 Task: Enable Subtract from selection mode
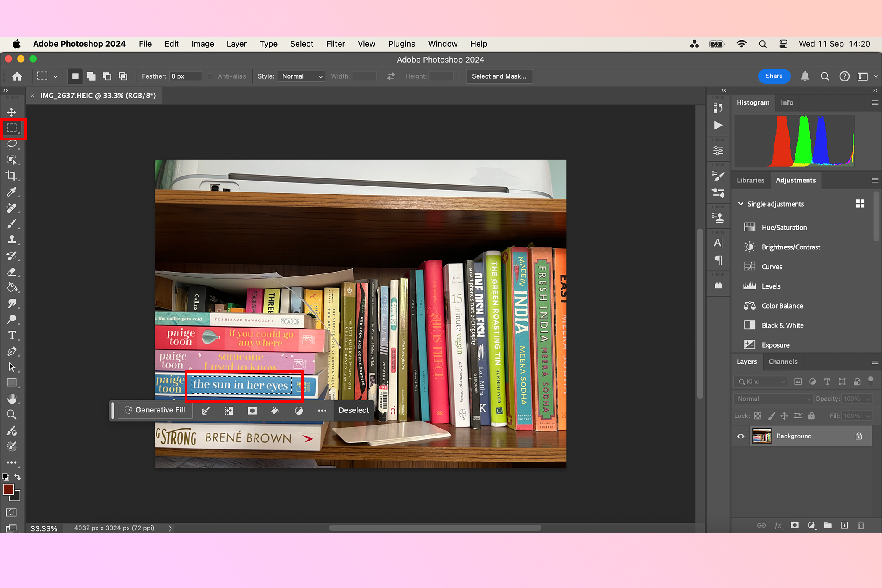[107, 76]
